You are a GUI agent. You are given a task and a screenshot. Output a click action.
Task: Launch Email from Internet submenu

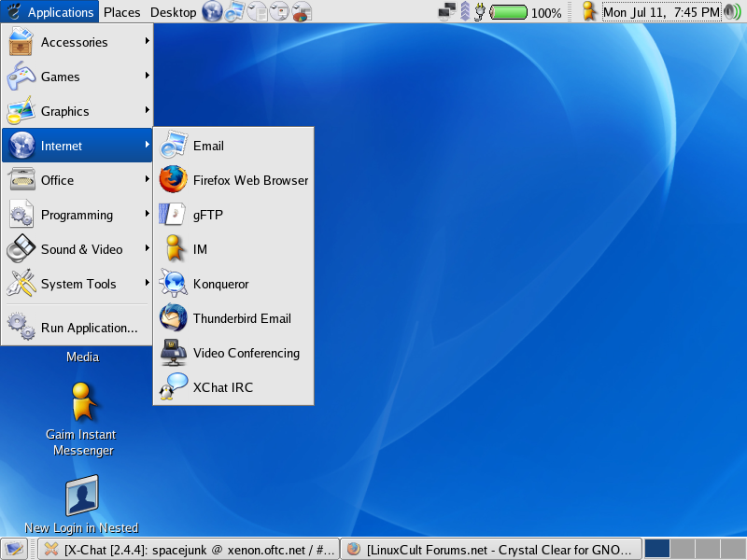click(x=233, y=146)
